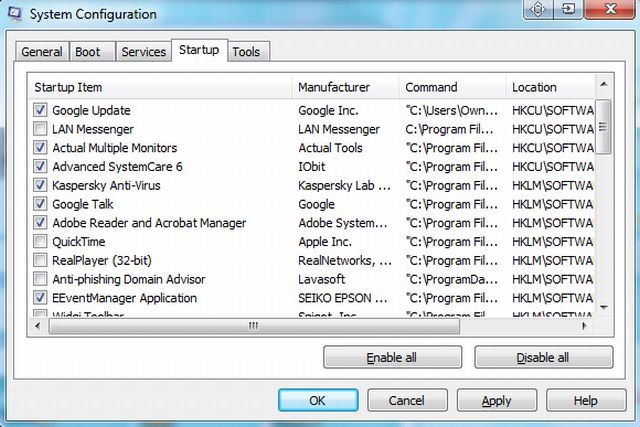Click the horizontal scrollbar right arrow
Viewport: 640px width, 427px height.
pyautogui.click(x=585, y=326)
